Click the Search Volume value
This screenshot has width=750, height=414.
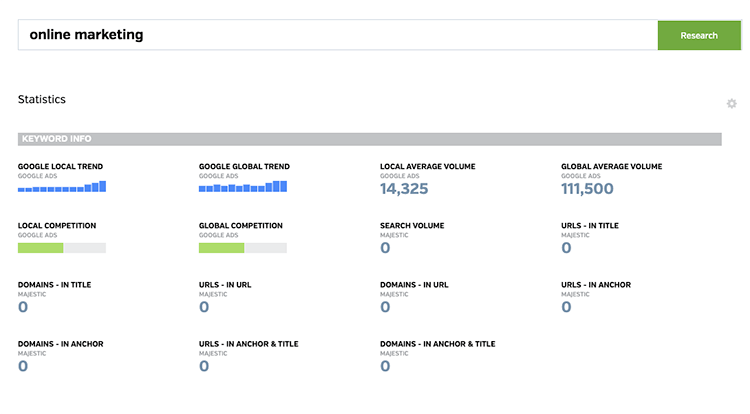point(385,248)
